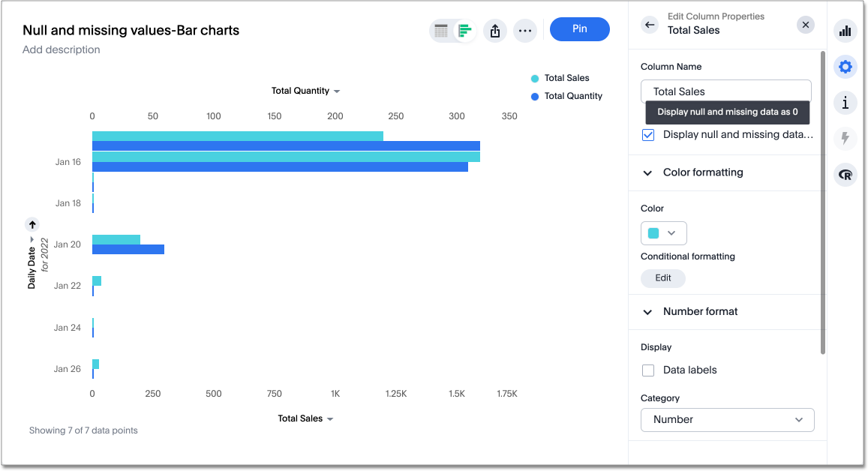Open the share options using the share icon
This screenshot has height=471, width=868.
pos(494,30)
